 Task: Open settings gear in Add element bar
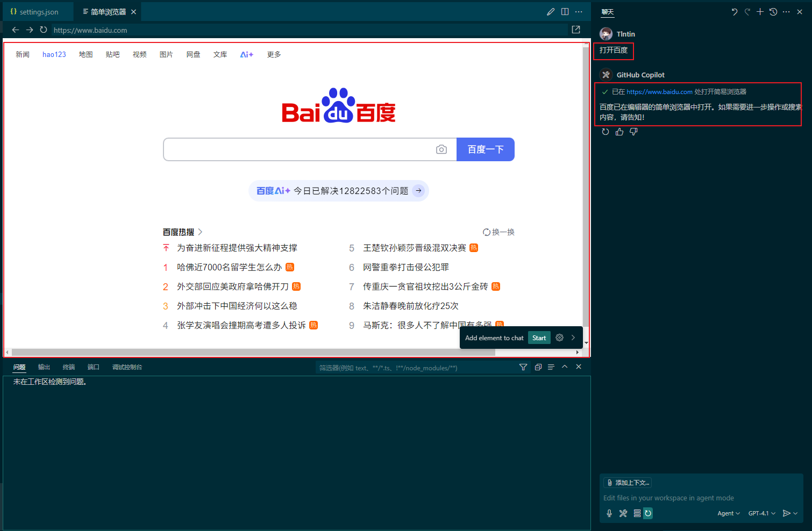[x=559, y=338]
